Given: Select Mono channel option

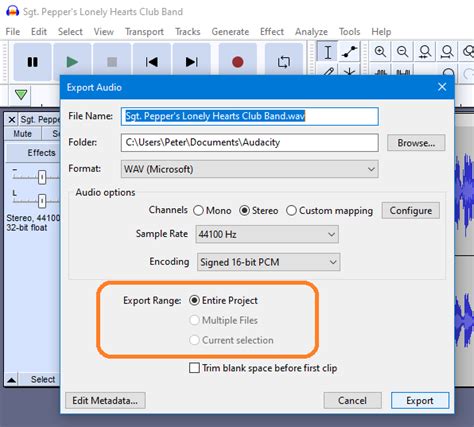Looking at the screenshot, I should [212, 210].
